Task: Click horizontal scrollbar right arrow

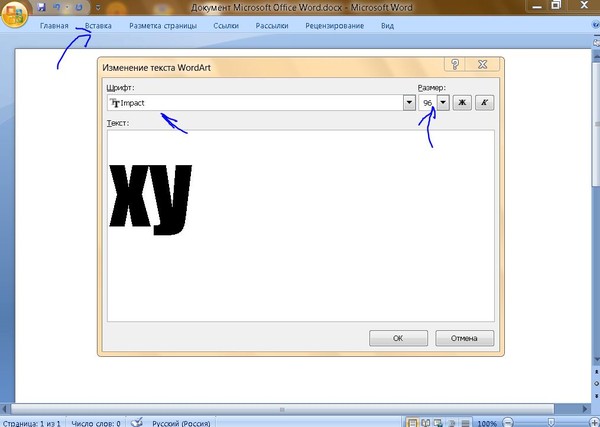Action: pyautogui.click(x=586, y=409)
